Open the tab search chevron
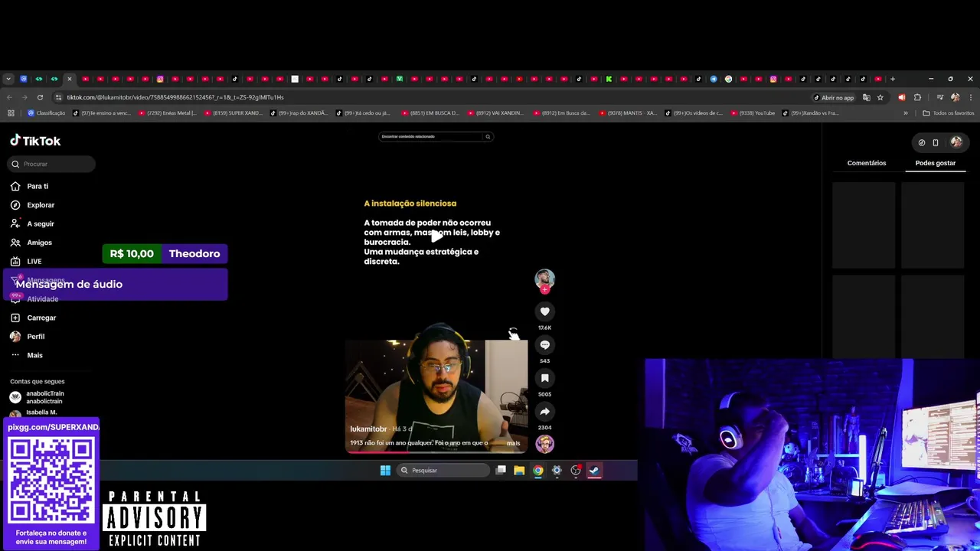 click(x=8, y=79)
